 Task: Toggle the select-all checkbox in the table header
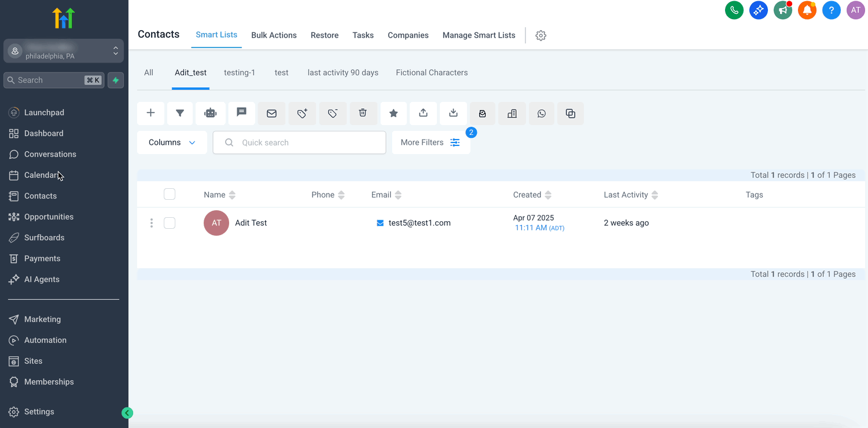(x=170, y=194)
